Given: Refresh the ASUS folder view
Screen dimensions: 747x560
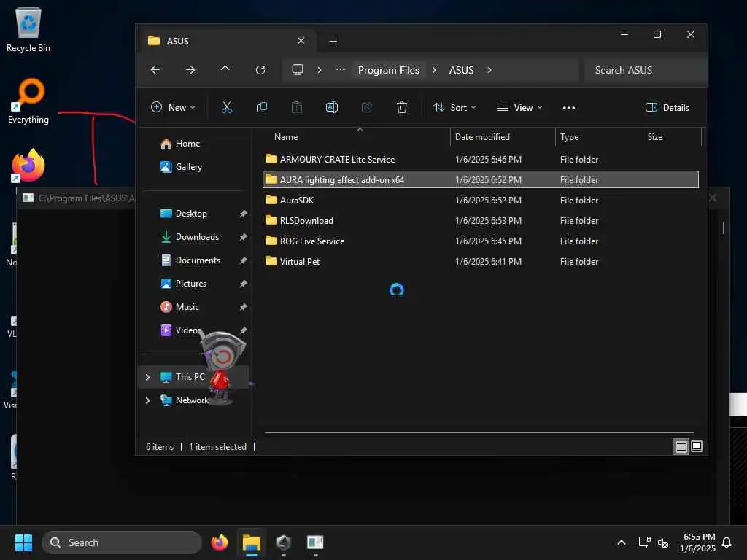Looking at the screenshot, I should pos(260,70).
